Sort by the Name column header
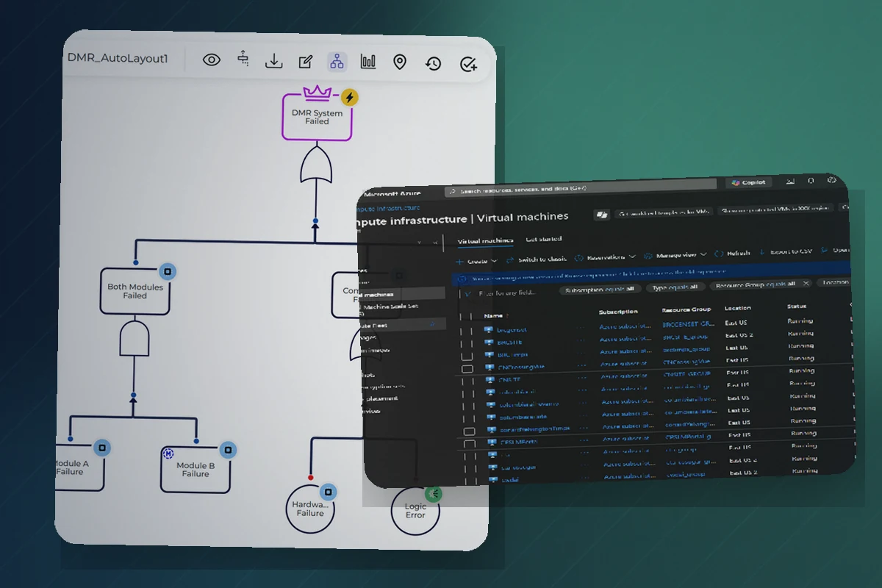The image size is (882, 588). pyautogui.click(x=493, y=315)
